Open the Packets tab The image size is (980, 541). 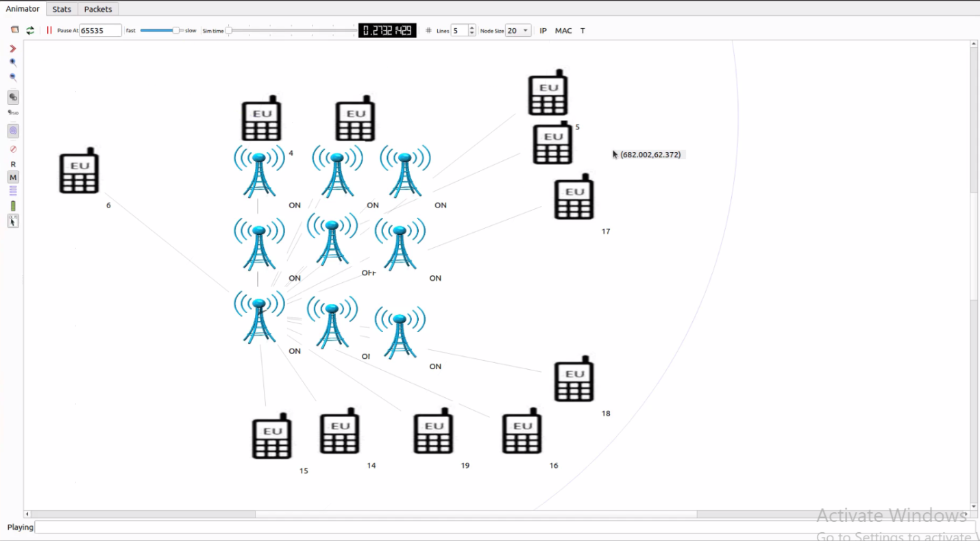(x=98, y=9)
